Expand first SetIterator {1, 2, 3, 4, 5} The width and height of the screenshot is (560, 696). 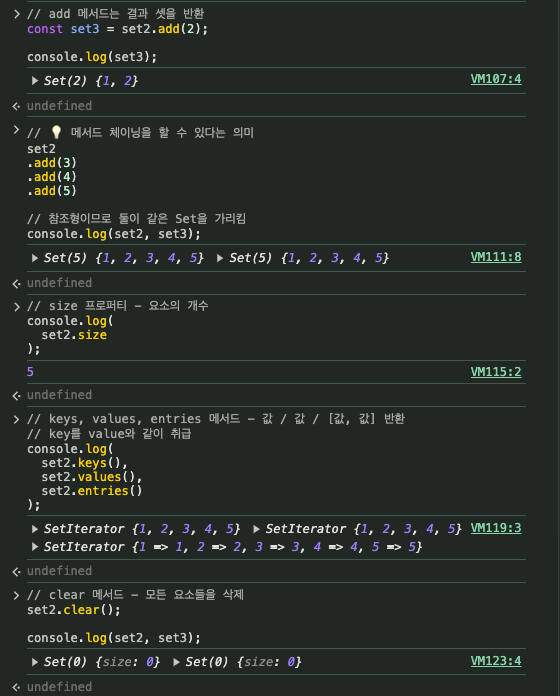[x=35, y=529]
